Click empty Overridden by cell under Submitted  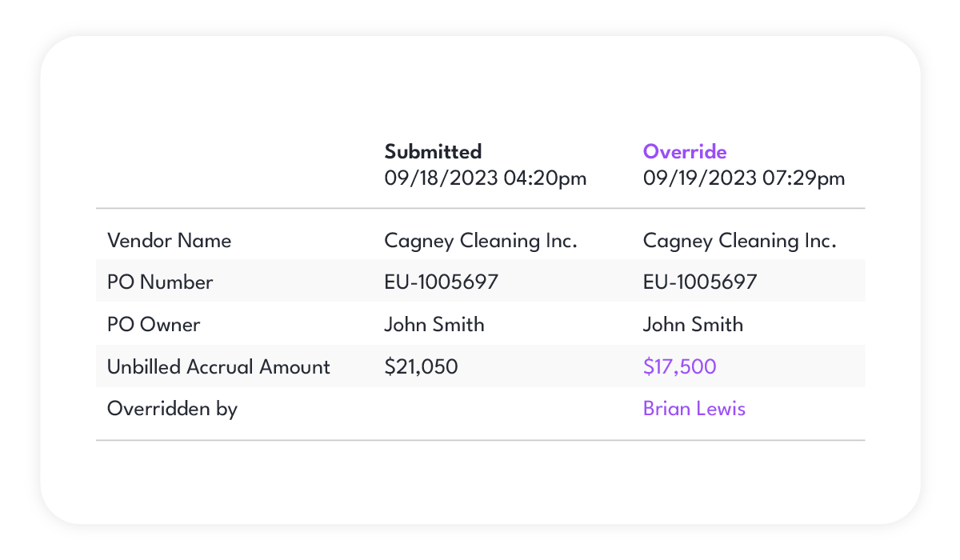(x=480, y=409)
